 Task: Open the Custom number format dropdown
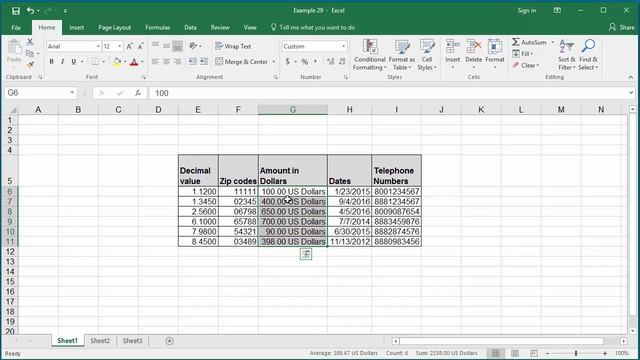[344, 47]
